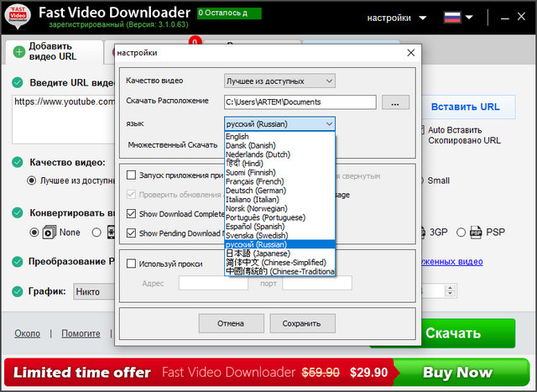537x392 pixels.
Task: Click the None format icon in convert row
Action: point(49,233)
